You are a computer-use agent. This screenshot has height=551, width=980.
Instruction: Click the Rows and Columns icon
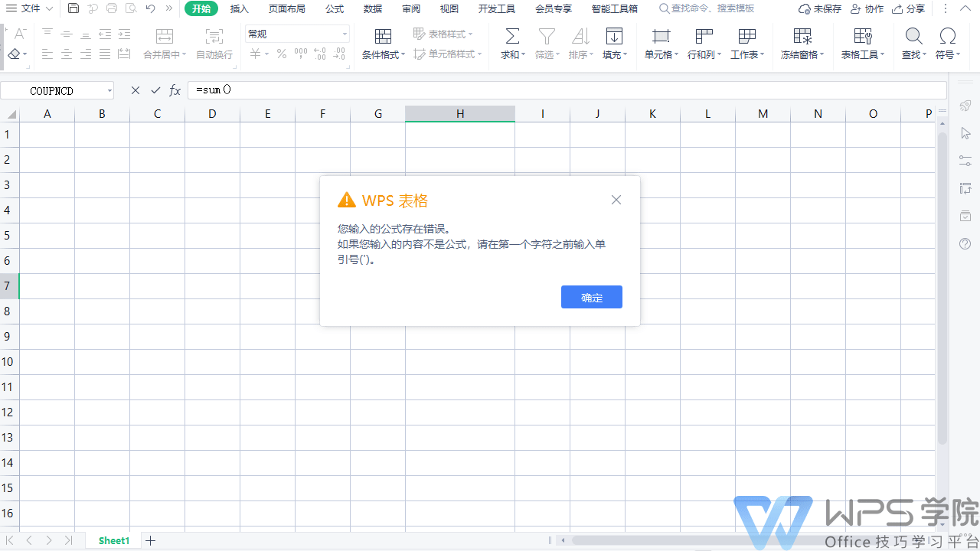(x=704, y=36)
